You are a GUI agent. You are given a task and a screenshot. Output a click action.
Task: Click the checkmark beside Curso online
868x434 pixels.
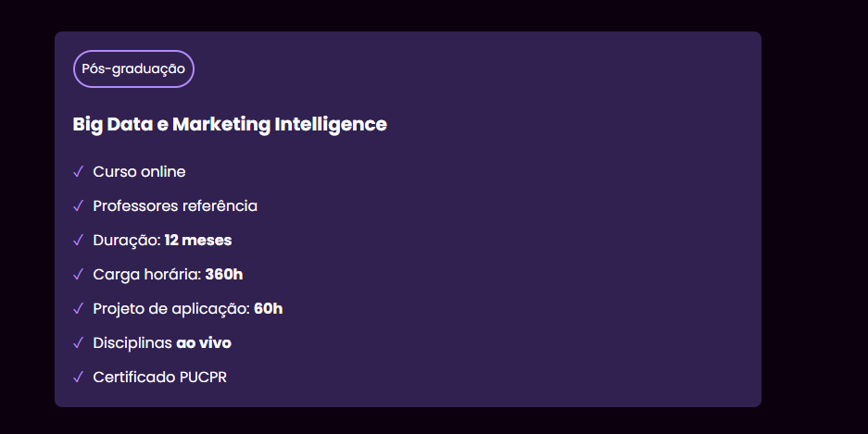click(78, 171)
